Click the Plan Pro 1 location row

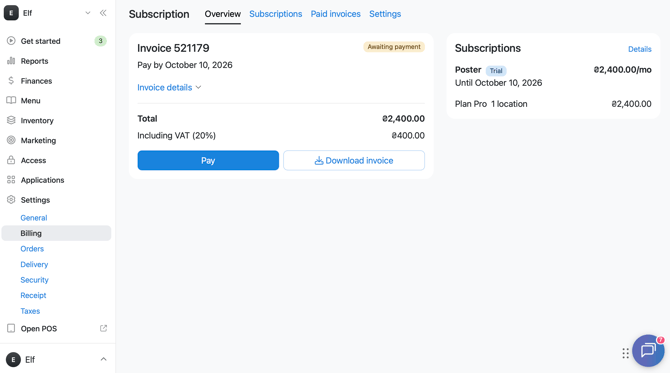553,104
